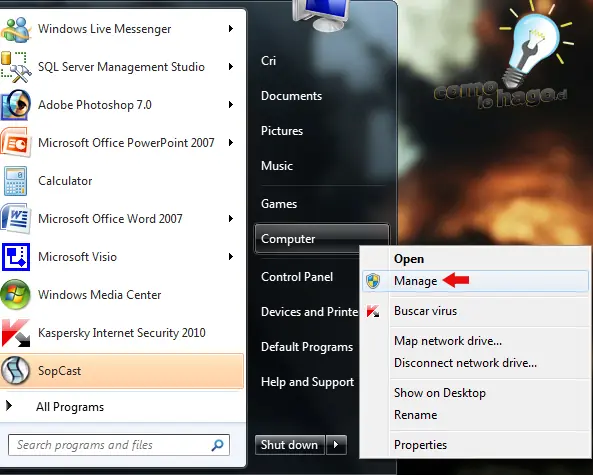Click the Shut down button

pos(289,445)
